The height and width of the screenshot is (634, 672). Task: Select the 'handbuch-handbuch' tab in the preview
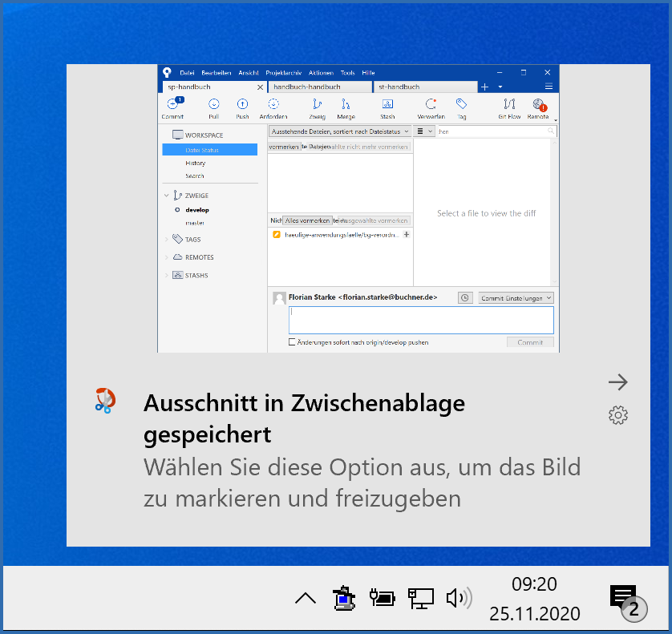point(319,87)
